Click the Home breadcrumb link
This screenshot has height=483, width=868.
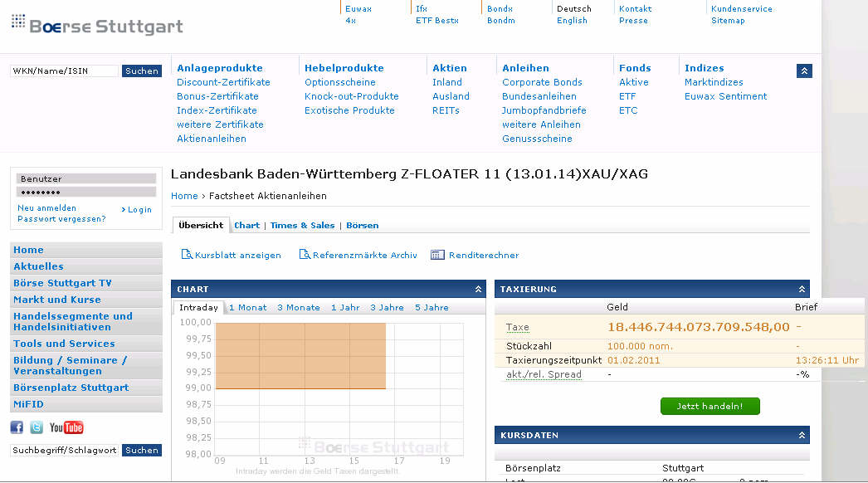pos(184,196)
